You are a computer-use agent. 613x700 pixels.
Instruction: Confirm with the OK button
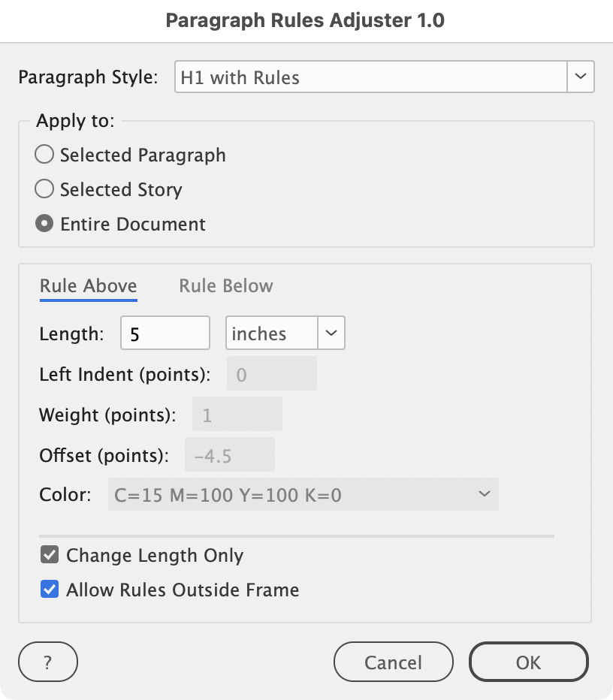coord(528,662)
